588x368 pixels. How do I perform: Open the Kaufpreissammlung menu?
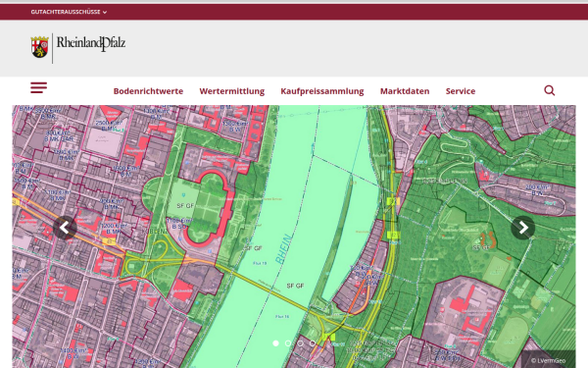pos(322,91)
